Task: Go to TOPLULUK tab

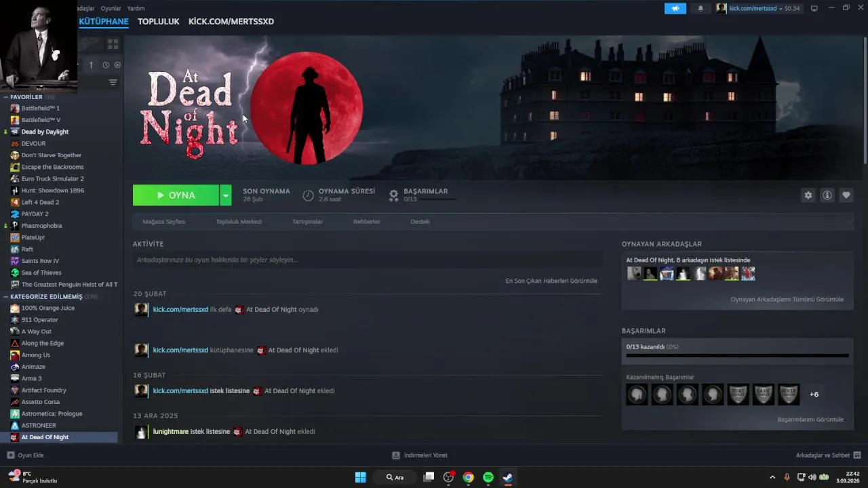Action: coord(158,22)
